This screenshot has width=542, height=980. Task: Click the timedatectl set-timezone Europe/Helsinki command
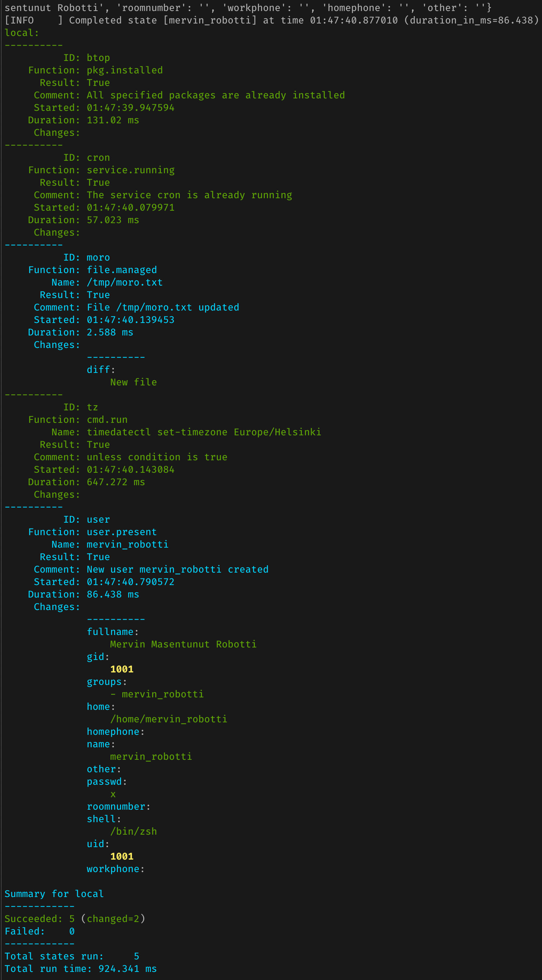[x=204, y=432]
